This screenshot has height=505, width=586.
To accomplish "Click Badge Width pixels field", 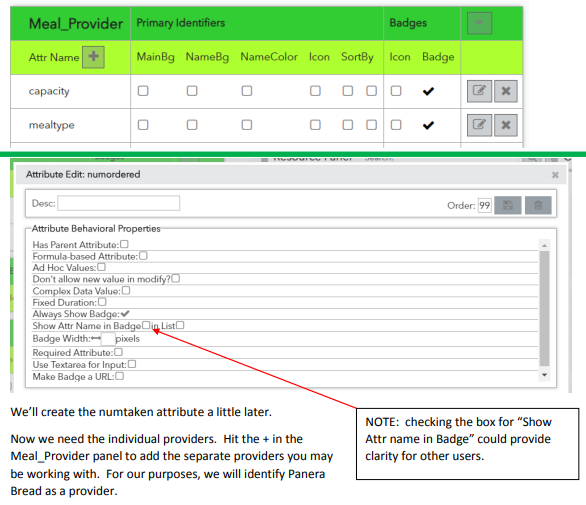I will pyautogui.click(x=108, y=339).
